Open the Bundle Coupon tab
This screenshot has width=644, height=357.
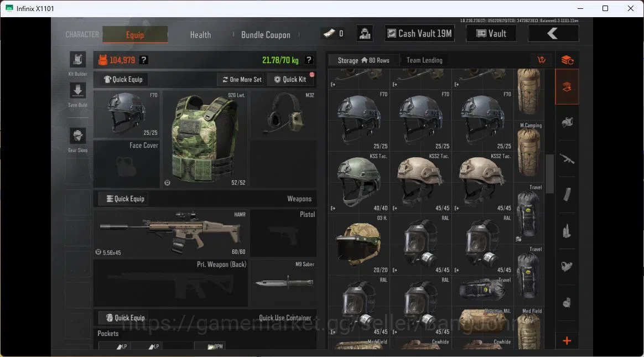pos(266,35)
